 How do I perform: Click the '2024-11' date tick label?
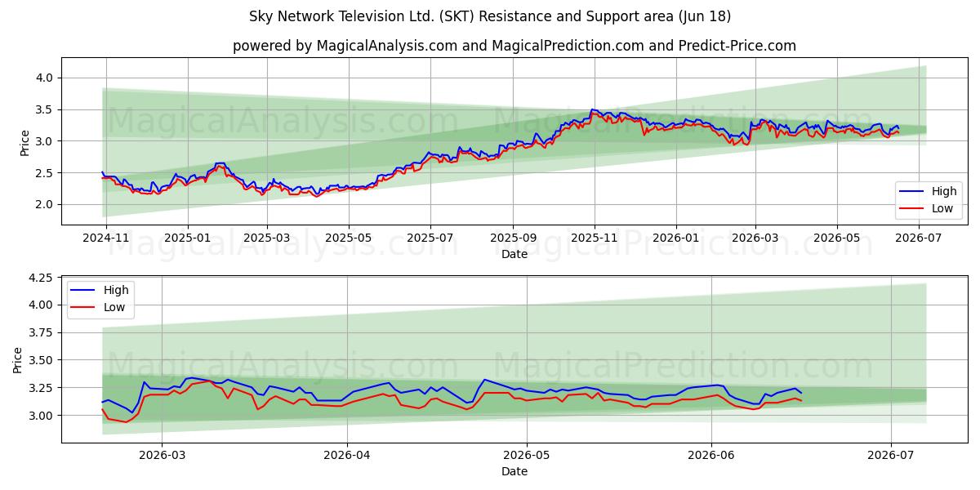[x=106, y=238]
